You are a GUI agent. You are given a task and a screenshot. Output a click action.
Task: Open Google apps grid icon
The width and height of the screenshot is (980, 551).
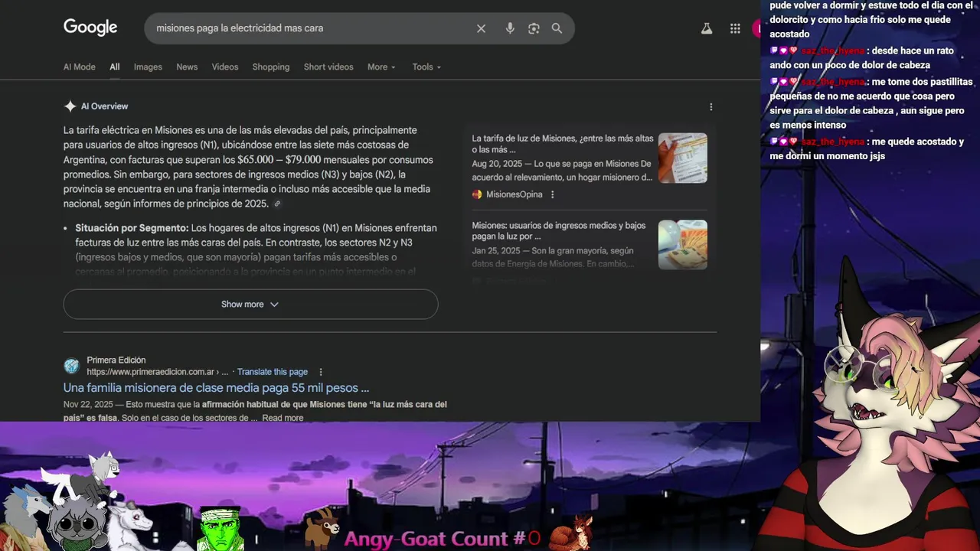[x=735, y=28]
